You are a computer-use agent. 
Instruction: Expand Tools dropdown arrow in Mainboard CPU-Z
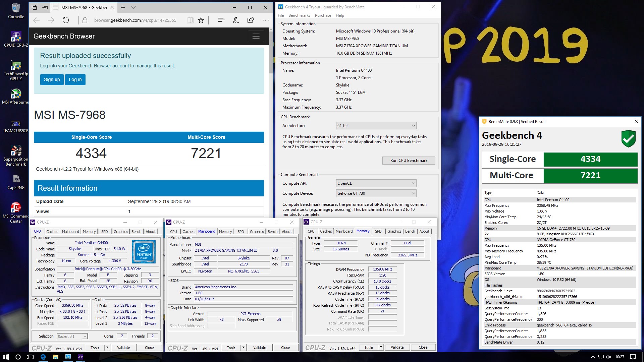coord(244,348)
